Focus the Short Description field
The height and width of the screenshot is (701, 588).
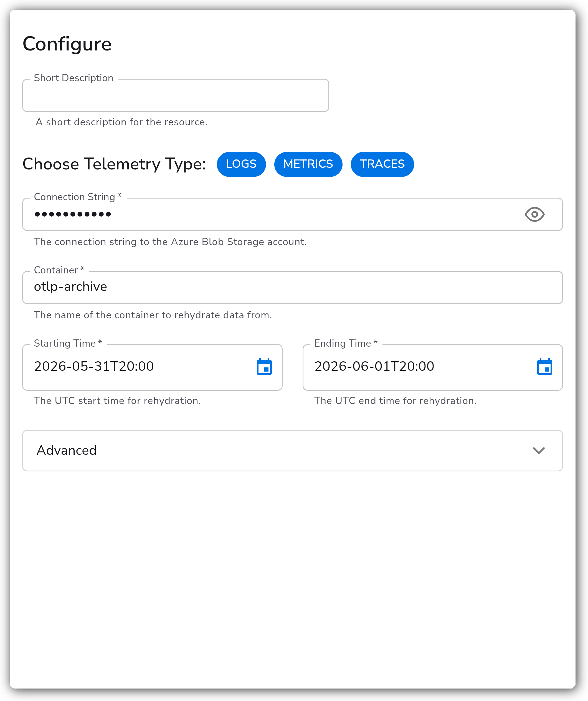point(175,95)
